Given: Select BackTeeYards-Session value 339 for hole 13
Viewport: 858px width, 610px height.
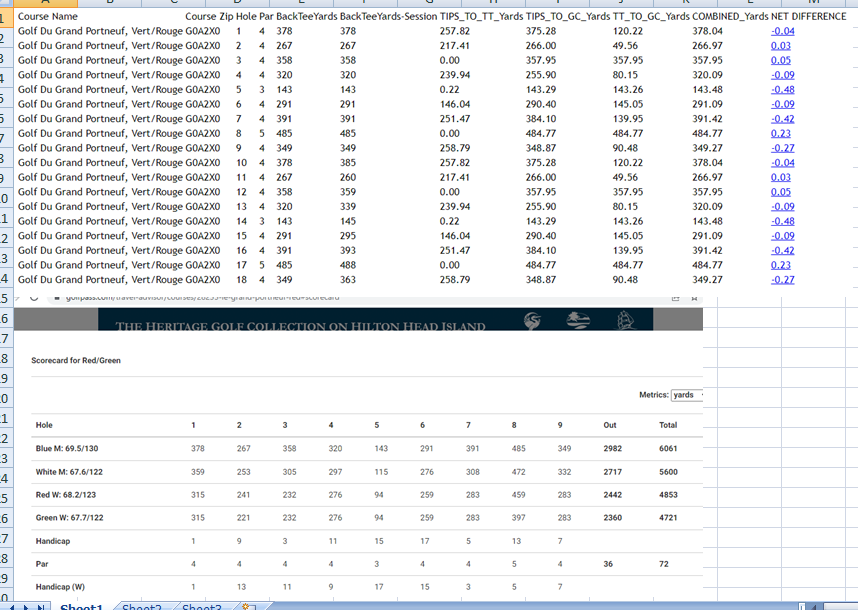Looking at the screenshot, I should pyautogui.click(x=348, y=207).
